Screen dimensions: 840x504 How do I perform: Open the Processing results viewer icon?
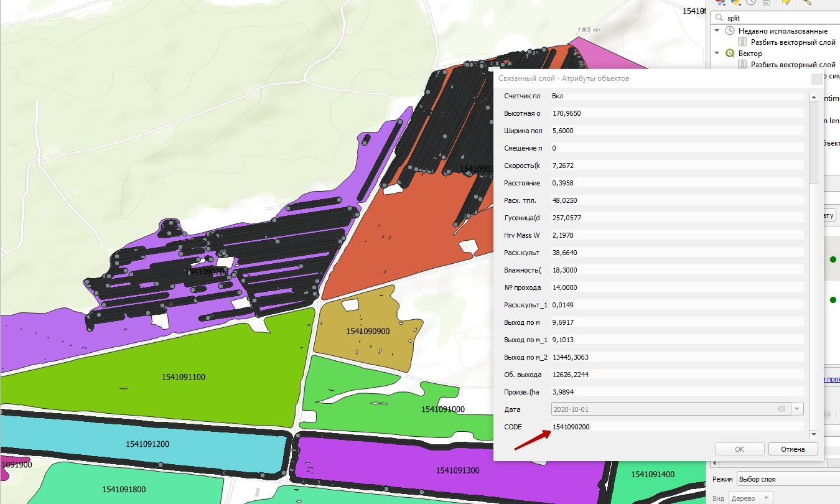[x=767, y=2]
